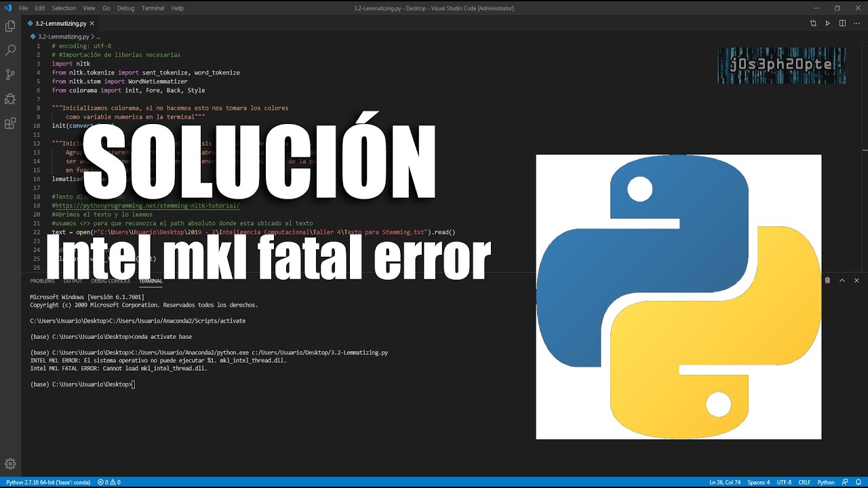
Task: Click the VS Code logo in title bar
Action: 7,8
